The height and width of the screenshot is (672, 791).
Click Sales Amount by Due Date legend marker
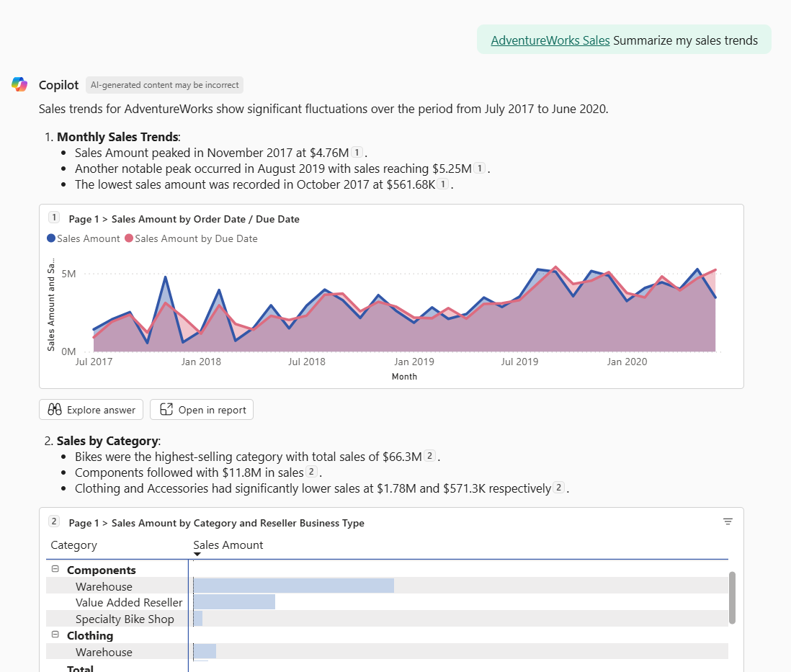click(129, 238)
